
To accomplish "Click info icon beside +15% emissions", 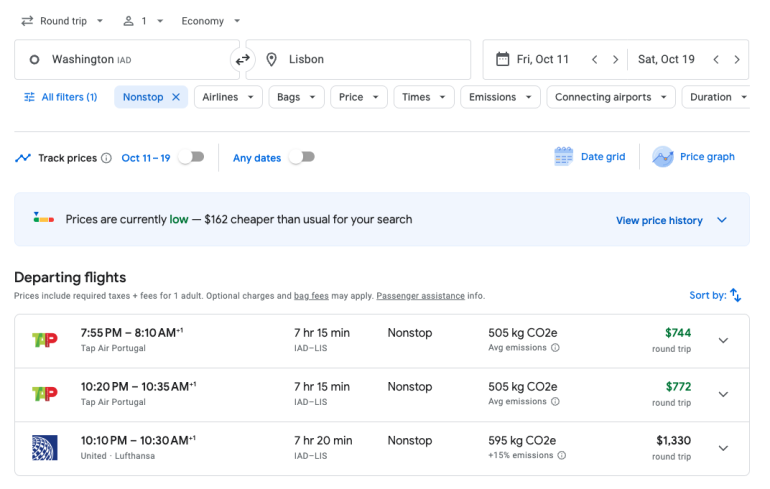I will tap(561, 456).
